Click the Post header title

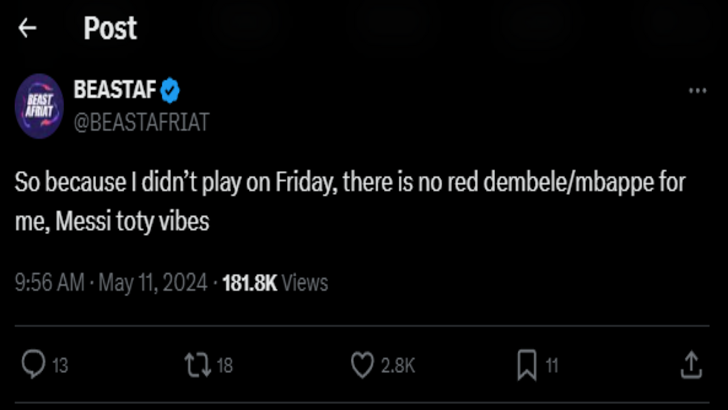[110, 28]
